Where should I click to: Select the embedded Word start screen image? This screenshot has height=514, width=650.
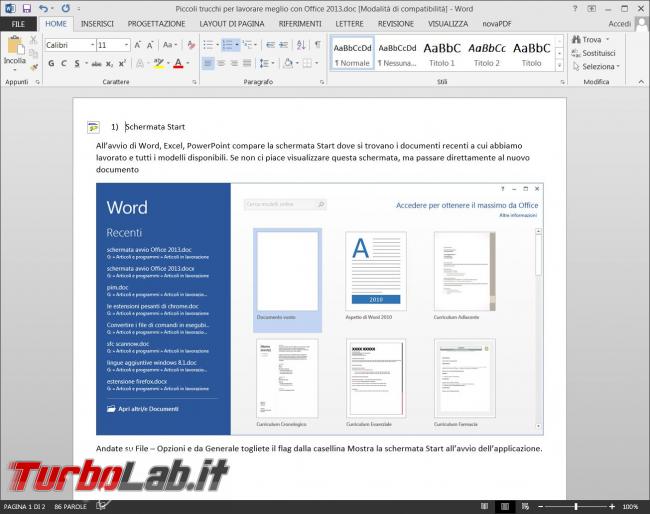tap(320, 309)
